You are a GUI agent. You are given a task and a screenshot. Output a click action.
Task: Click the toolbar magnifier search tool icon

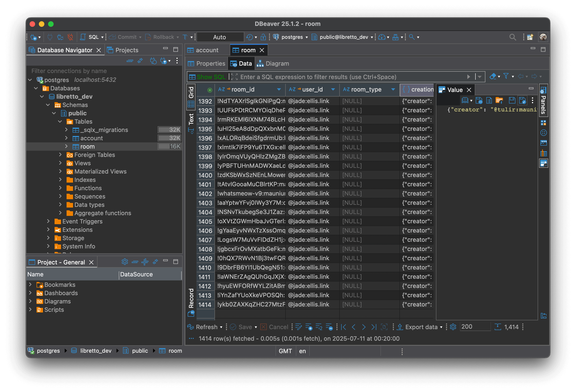pyautogui.click(x=412, y=37)
